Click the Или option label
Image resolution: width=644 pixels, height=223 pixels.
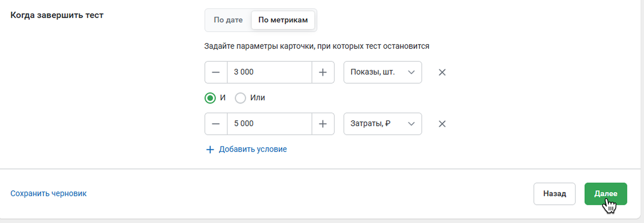pos(257,98)
